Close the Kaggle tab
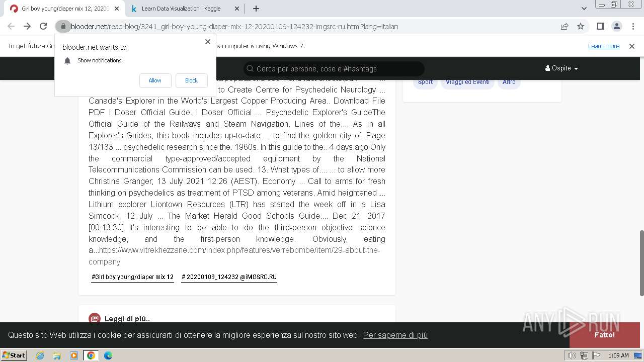The width and height of the screenshot is (644, 362). [x=237, y=9]
